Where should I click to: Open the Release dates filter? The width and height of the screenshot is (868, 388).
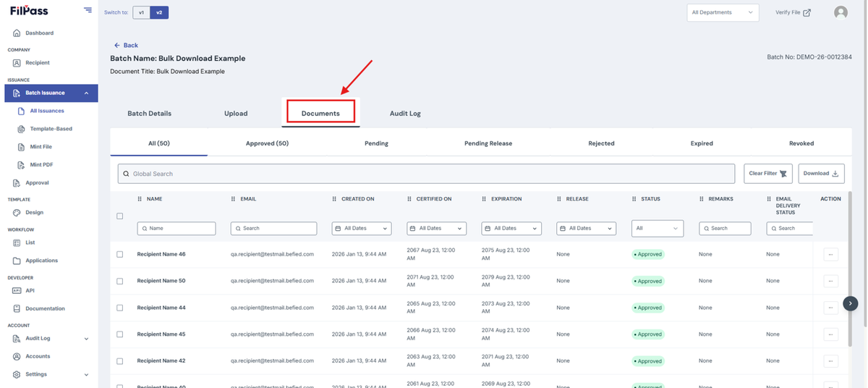pyautogui.click(x=587, y=228)
